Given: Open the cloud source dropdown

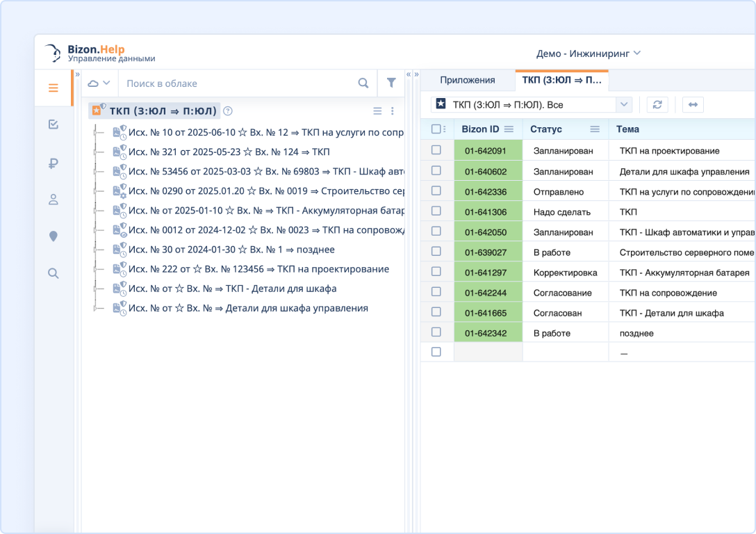Looking at the screenshot, I should coord(99,83).
